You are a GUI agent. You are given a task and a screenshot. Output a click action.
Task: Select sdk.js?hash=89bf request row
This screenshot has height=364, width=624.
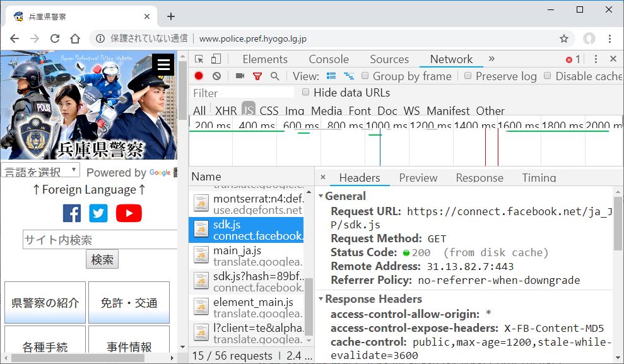pyautogui.click(x=246, y=281)
